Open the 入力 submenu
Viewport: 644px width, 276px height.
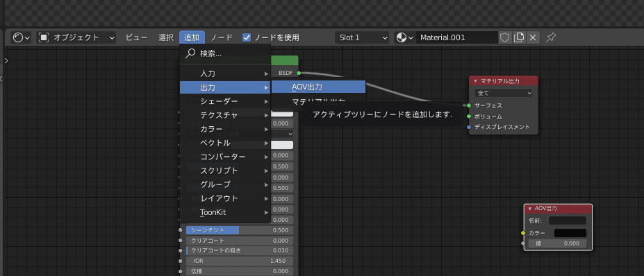coord(225,74)
